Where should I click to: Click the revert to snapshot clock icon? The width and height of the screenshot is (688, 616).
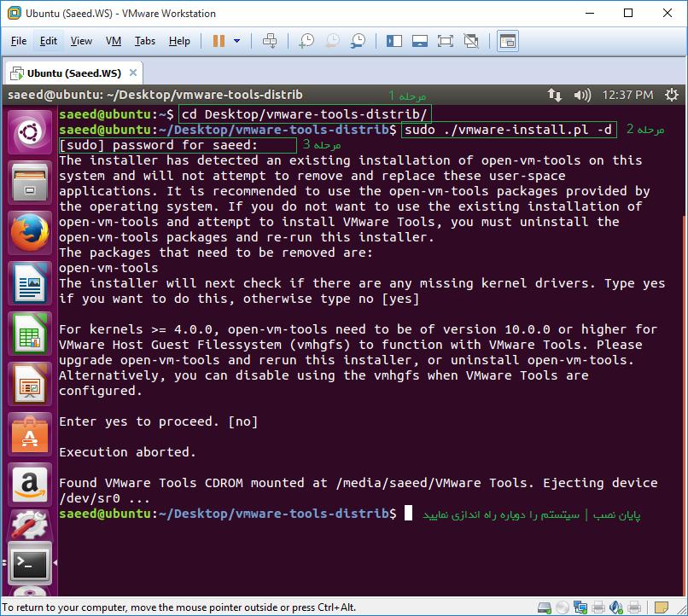click(x=333, y=41)
